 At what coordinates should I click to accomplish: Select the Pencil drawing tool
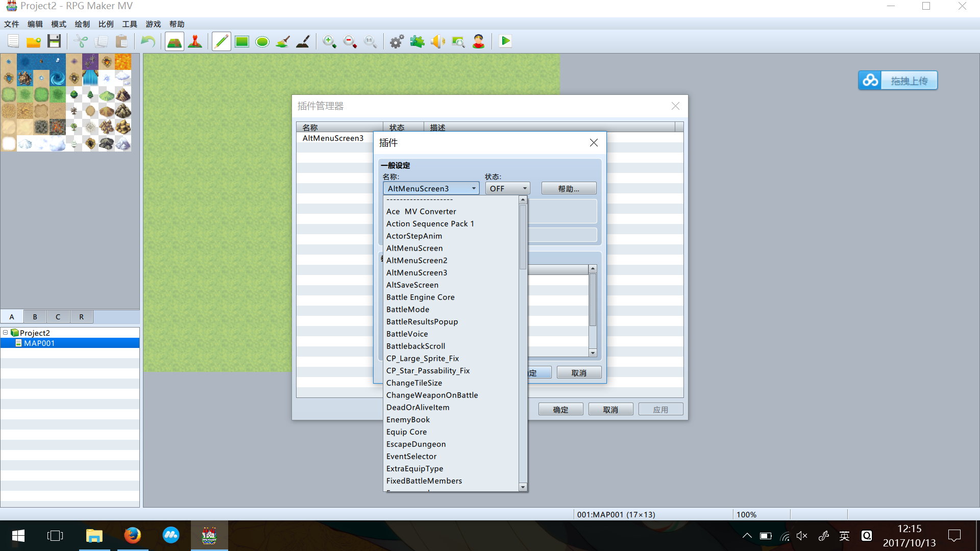222,41
